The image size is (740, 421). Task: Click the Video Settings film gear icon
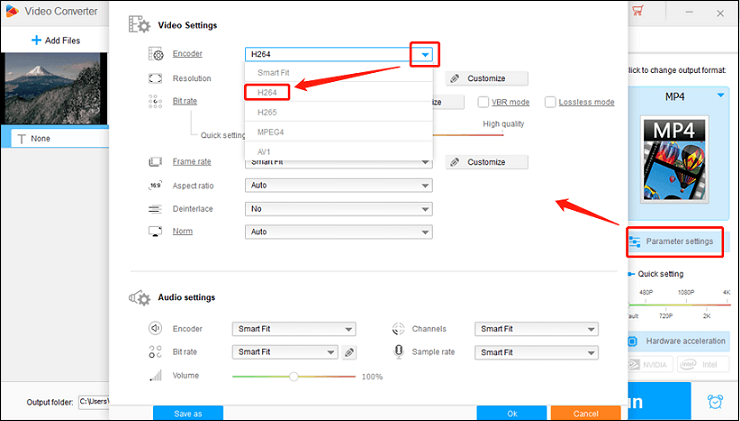tap(140, 25)
